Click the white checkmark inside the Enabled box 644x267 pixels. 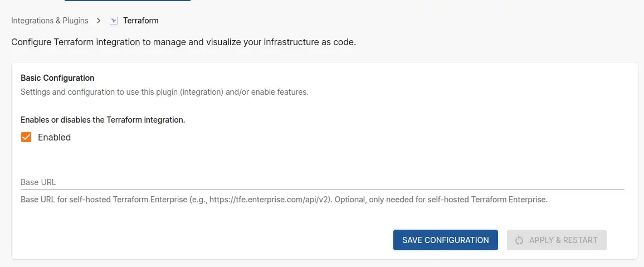pos(26,137)
